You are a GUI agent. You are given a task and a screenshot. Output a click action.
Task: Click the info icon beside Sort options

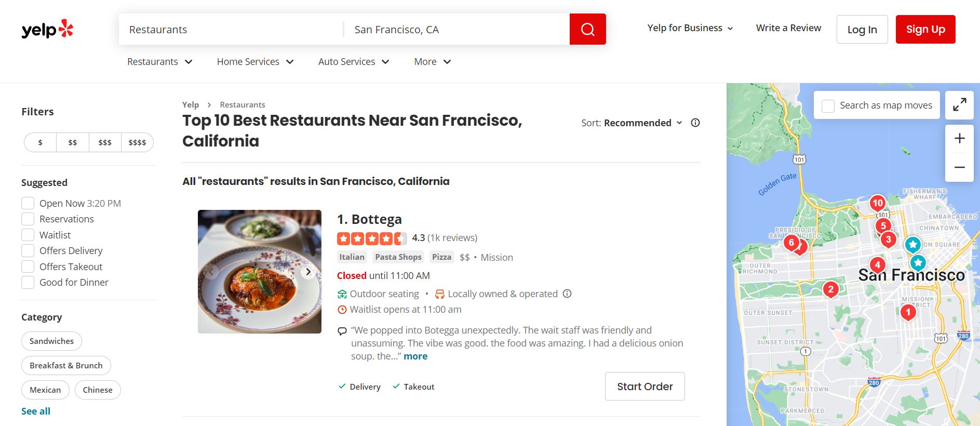pos(695,123)
